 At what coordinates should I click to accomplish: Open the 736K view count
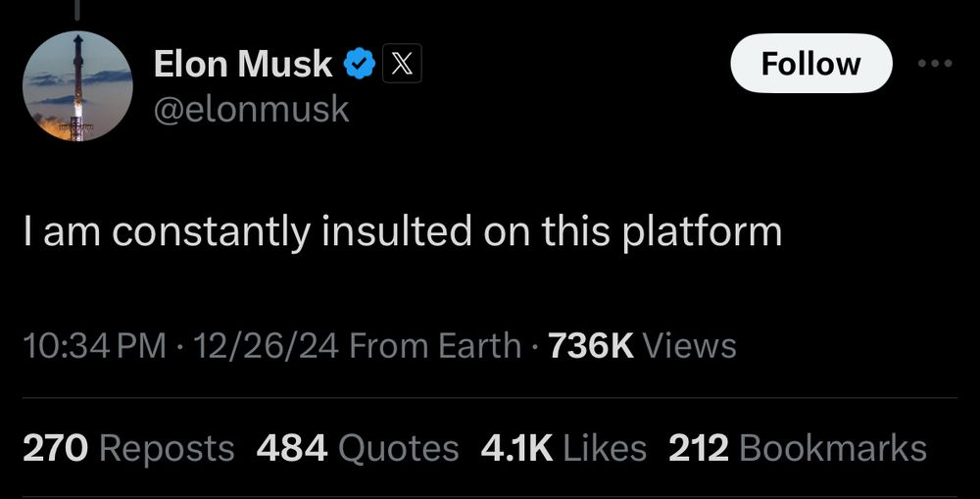point(591,346)
